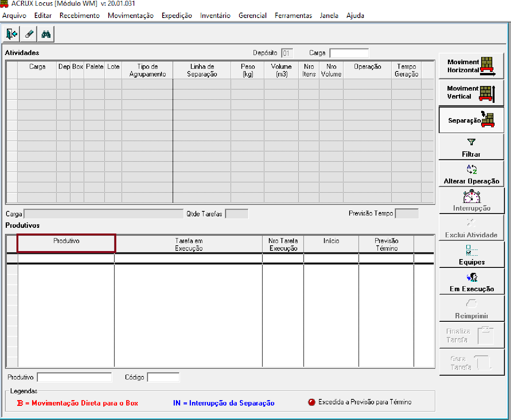Open the Arquivo menu
Screen dimensions: 511x420
click(x=14, y=16)
